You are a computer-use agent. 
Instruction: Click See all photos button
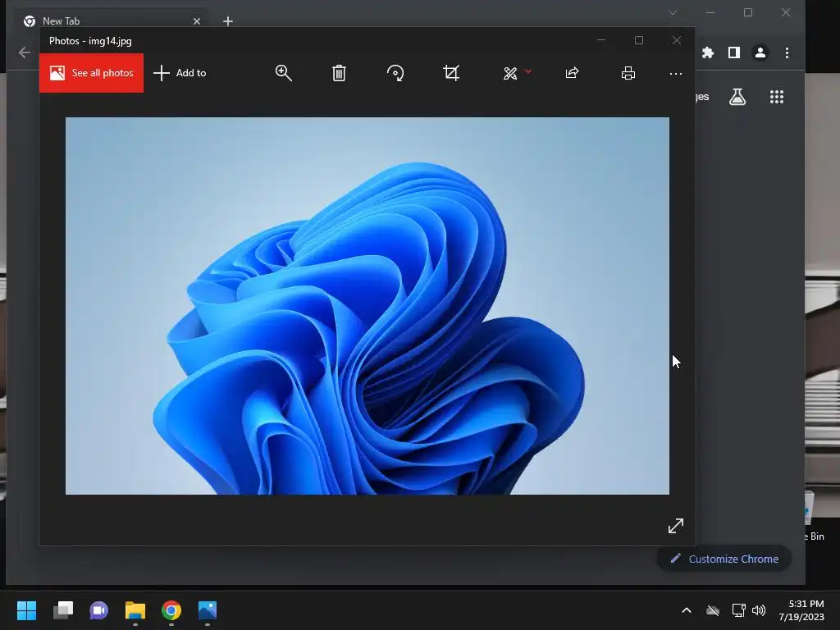[91, 73]
